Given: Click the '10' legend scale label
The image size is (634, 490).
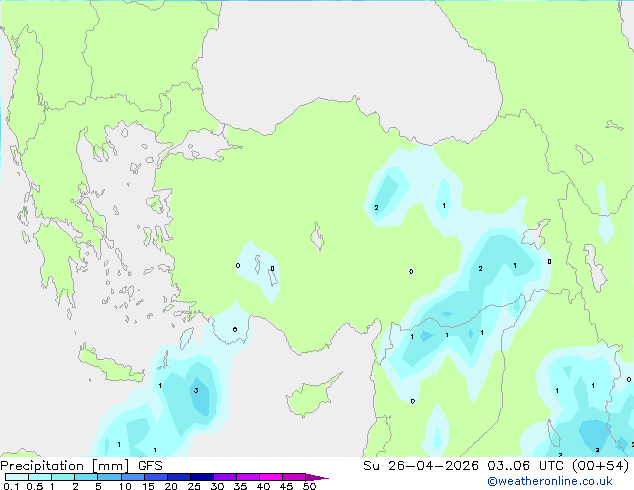Looking at the screenshot, I should pos(125,486).
